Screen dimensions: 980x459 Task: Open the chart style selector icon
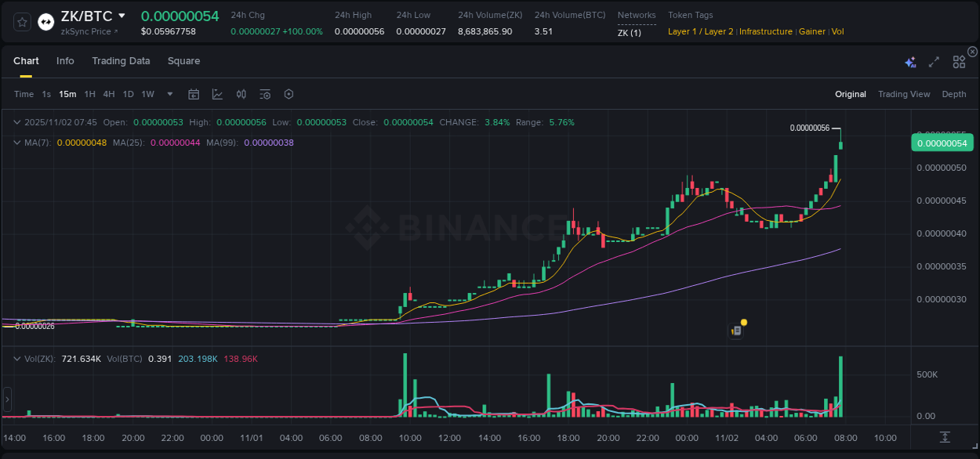click(217, 94)
